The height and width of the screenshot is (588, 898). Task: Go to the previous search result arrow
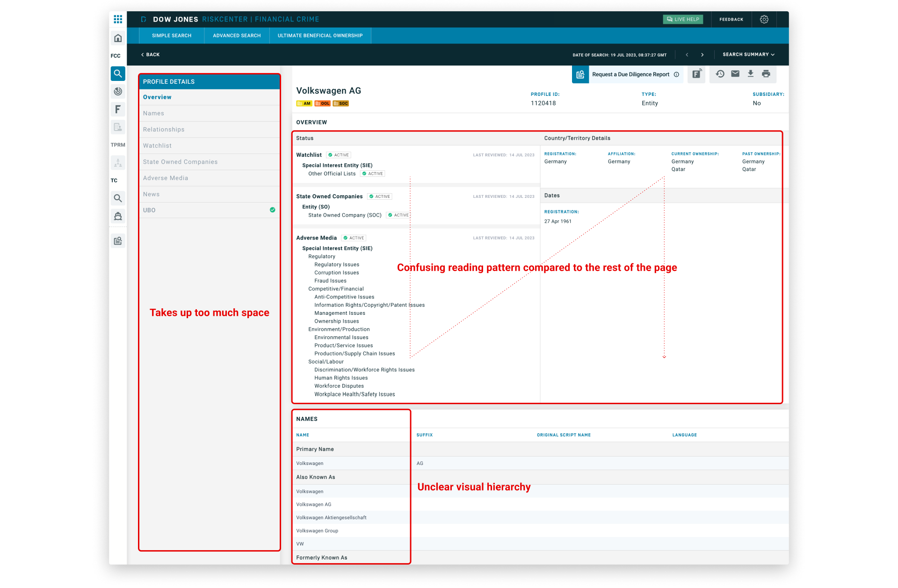pos(687,55)
